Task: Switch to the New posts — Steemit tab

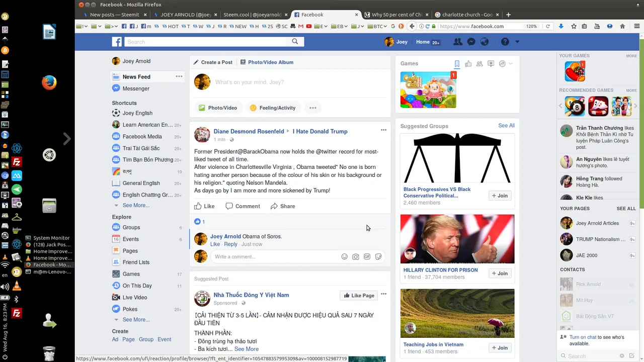Action: click(114, 15)
